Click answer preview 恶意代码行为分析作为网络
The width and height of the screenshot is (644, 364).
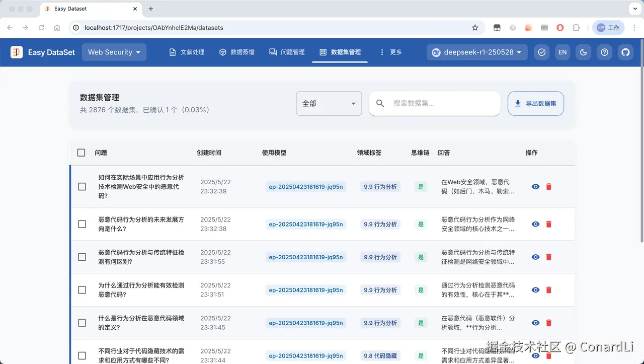(478, 225)
